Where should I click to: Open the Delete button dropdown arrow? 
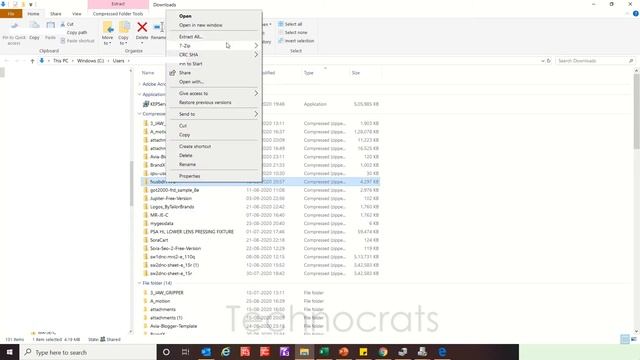(x=142, y=42)
